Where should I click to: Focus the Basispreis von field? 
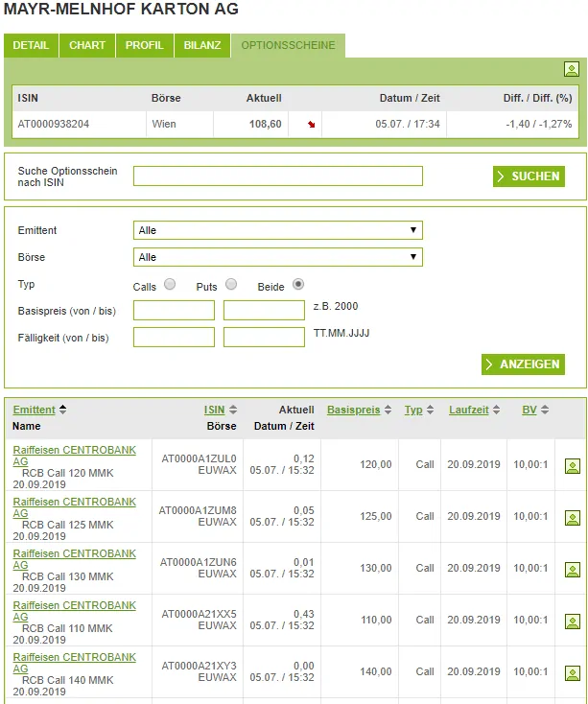pos(174,310)
